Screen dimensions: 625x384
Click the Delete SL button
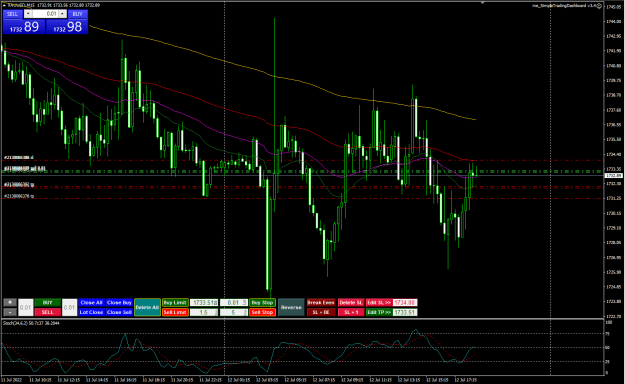click(x=351, y=303)
